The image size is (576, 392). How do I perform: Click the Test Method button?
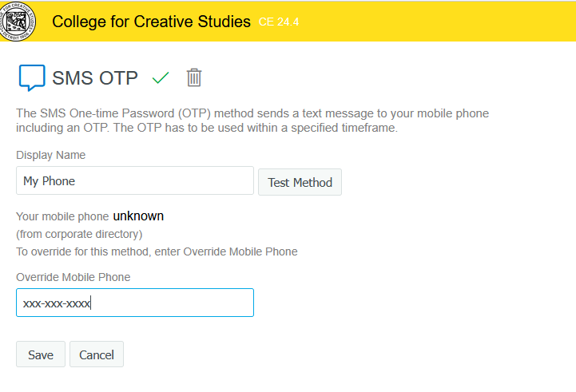point(300,182)
